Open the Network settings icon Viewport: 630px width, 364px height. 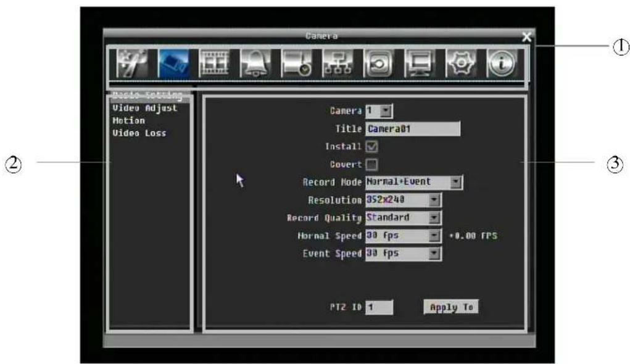pos(338,64)
